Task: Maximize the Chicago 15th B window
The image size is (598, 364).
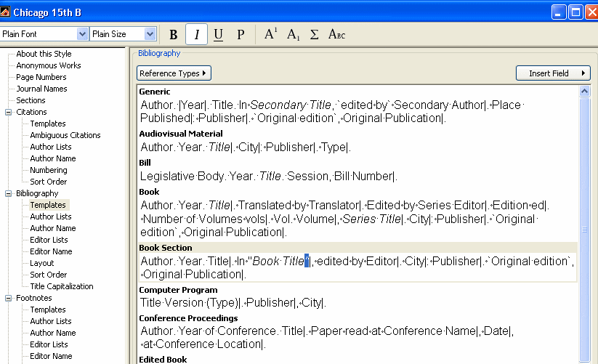Action: (x=575, y=12)
